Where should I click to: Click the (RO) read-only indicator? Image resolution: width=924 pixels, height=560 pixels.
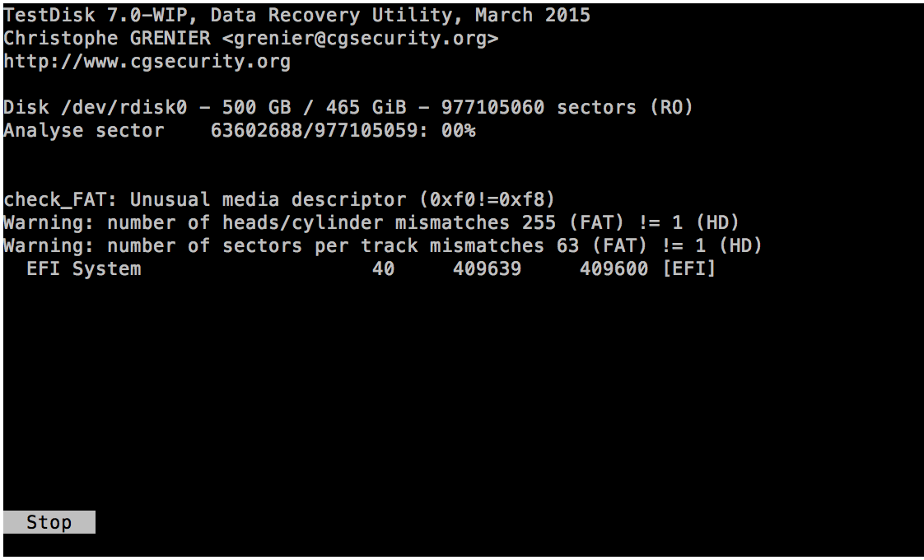[x=671, y=108]
